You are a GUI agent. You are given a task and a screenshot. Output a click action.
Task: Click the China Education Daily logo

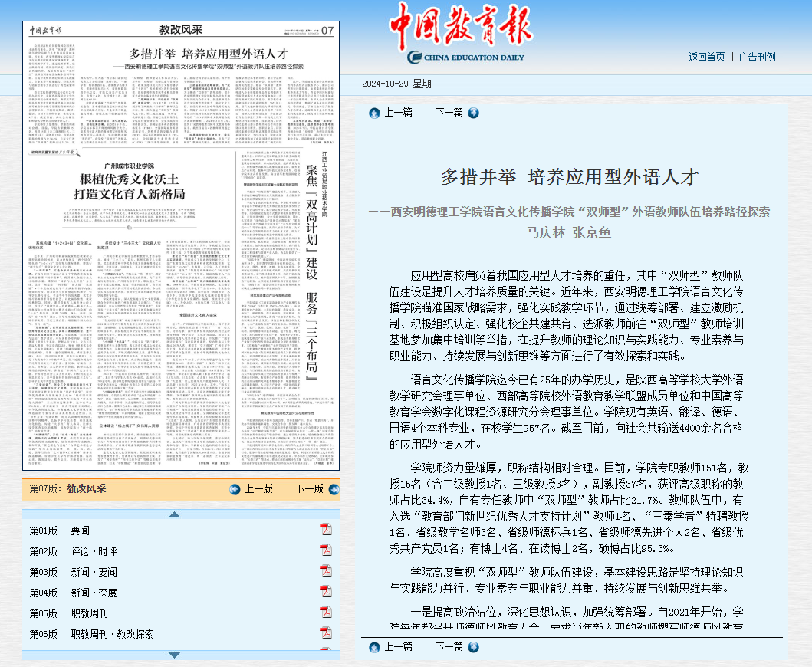tap(460, 36)
